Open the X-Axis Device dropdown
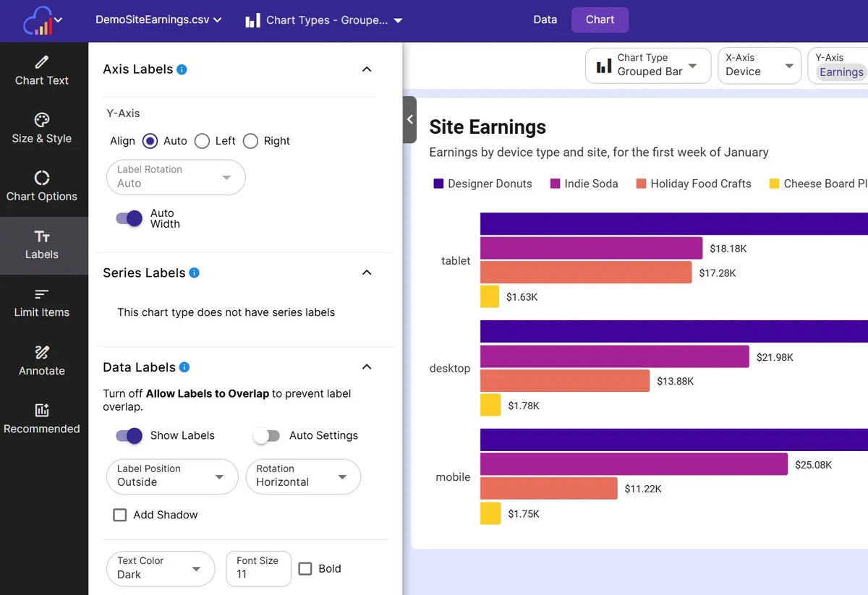 click(x=759, y=66)
